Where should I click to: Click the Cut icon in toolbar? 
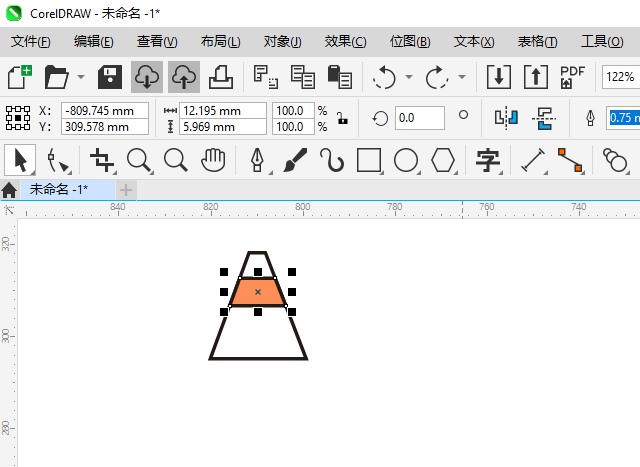[x=266, y=77]
